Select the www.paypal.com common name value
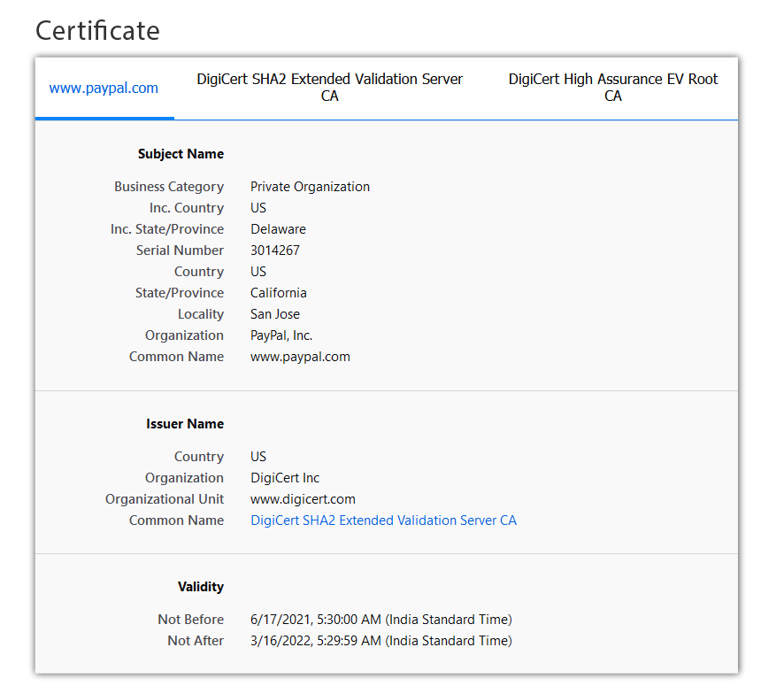The image size is (784, 686). [300, 357]
